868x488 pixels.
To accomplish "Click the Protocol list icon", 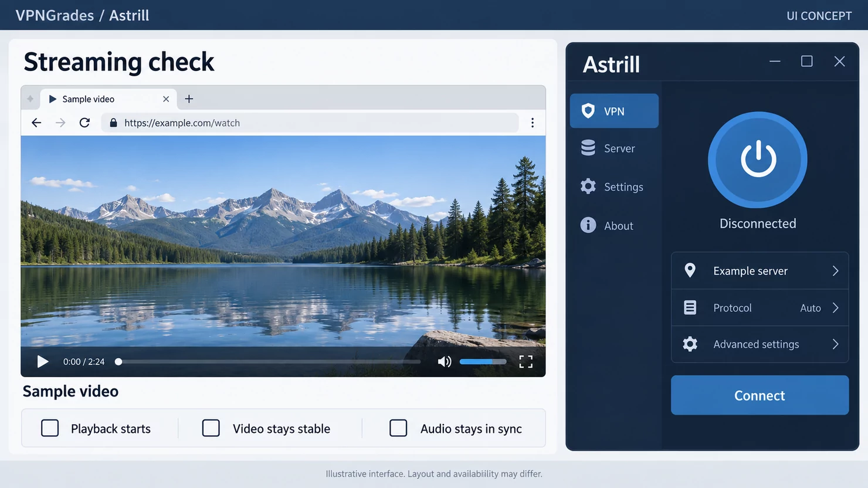I will [690, 307].
